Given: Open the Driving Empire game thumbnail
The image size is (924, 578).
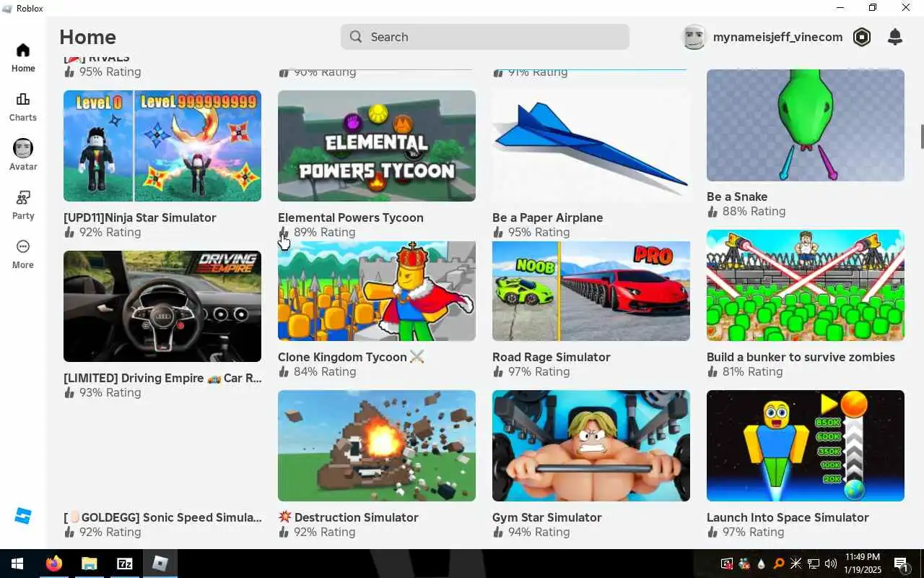Looking at the screenshot, I should tap(162, 306).
